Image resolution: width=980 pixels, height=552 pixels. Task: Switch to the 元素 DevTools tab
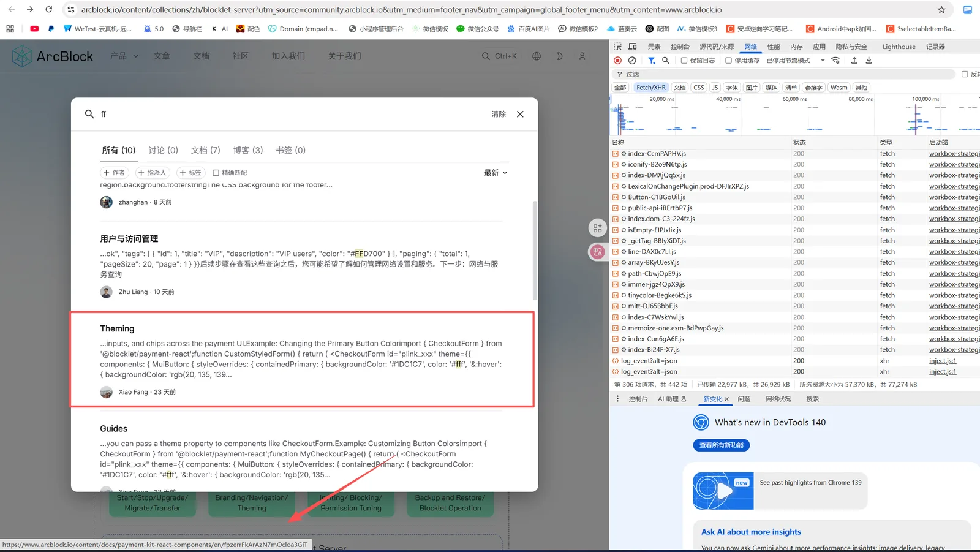point(654,47)
